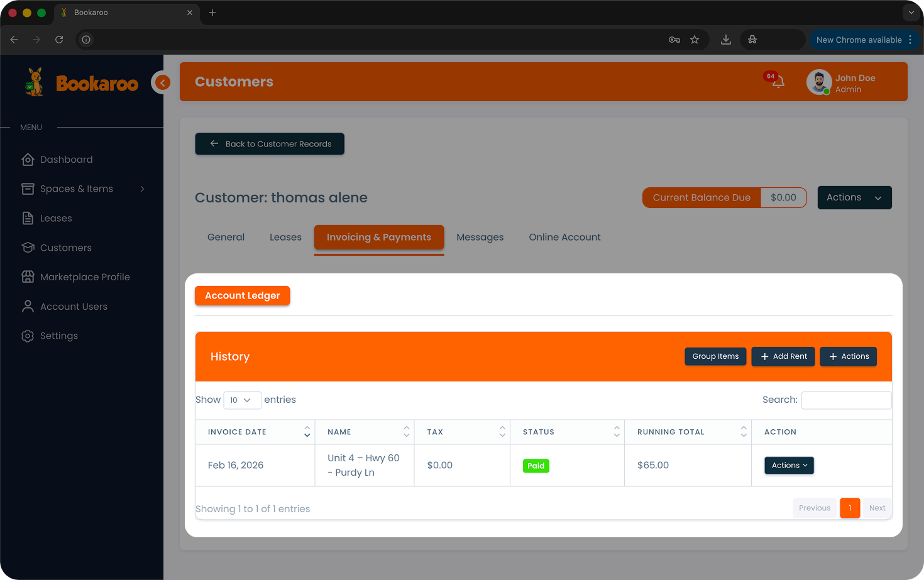Click the Bookaroo kangaroo logo
Viewport: 924px width, 580px height.
click(x=35, y=82)
